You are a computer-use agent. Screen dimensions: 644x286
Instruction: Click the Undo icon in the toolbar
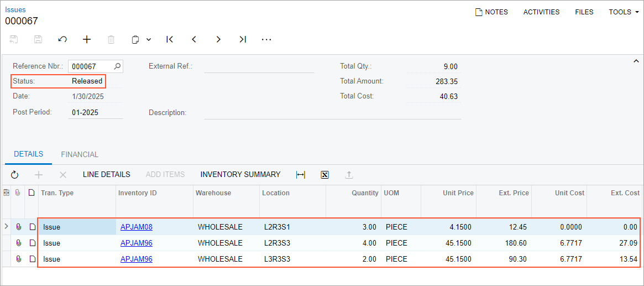62,39
